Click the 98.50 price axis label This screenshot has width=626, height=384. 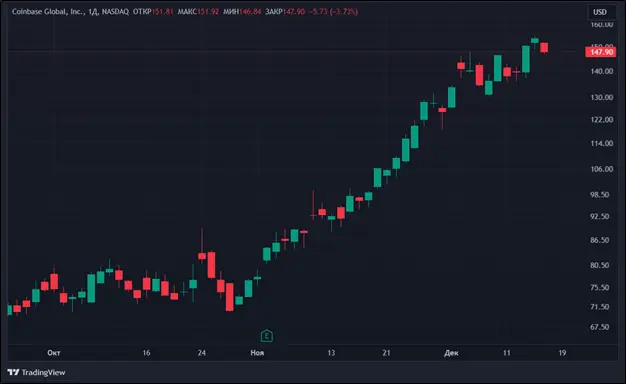pos(600,194)
